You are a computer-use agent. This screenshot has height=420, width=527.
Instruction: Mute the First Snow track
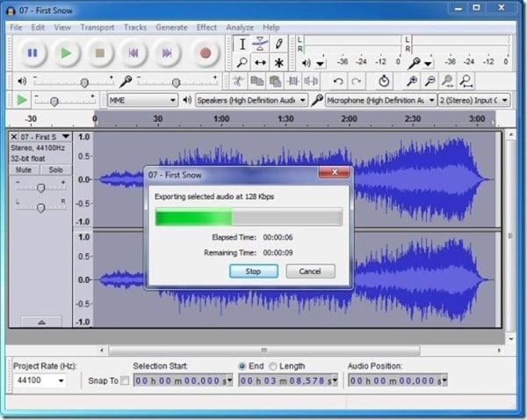point(24,170)
